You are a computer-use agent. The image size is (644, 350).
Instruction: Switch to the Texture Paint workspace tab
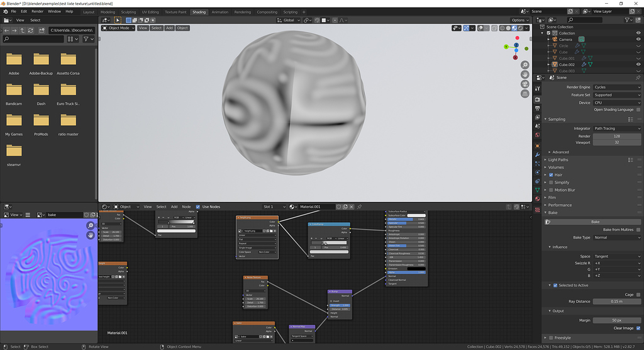tap(176, 12)
